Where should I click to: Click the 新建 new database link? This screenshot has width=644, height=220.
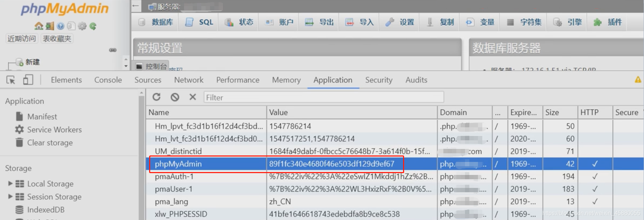tap(32, 62)
